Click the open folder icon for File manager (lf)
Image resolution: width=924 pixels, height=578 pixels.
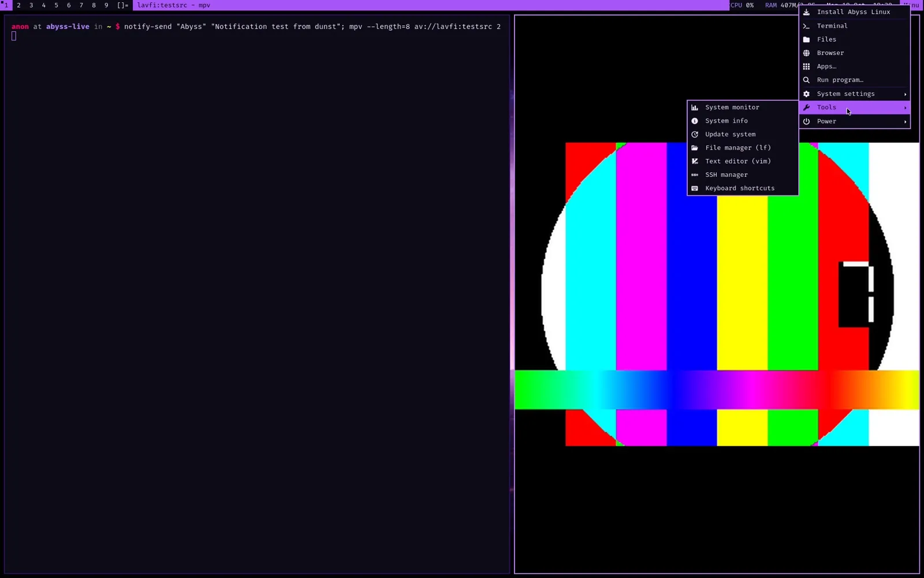695,148
